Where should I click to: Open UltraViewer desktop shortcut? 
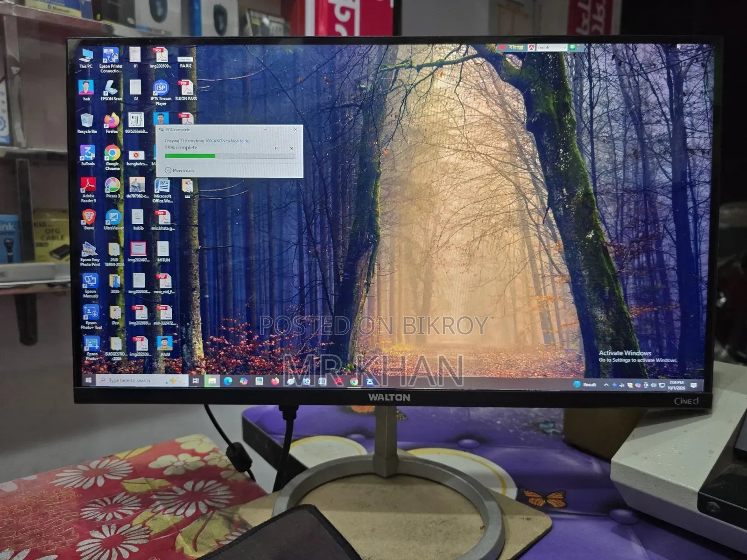click(x=113, y=220)
